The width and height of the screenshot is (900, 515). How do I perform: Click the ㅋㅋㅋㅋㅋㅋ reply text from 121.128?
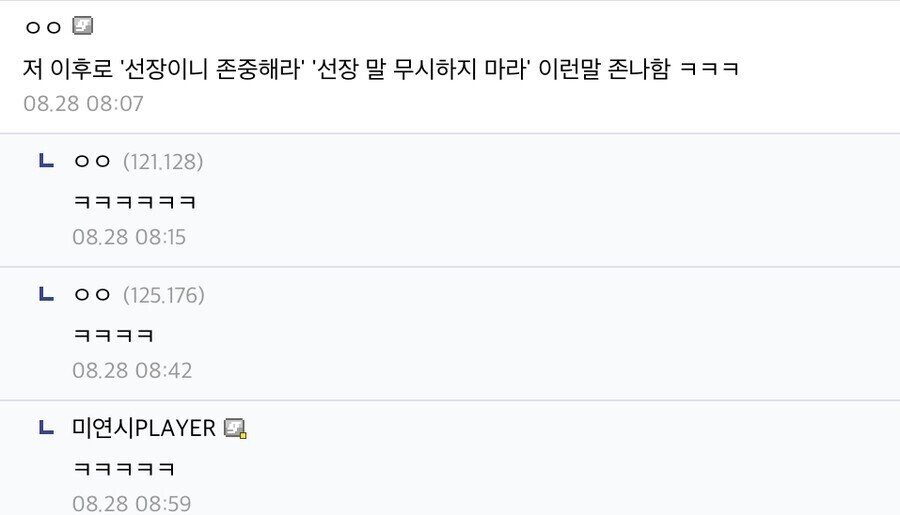(x=134, y=202)
